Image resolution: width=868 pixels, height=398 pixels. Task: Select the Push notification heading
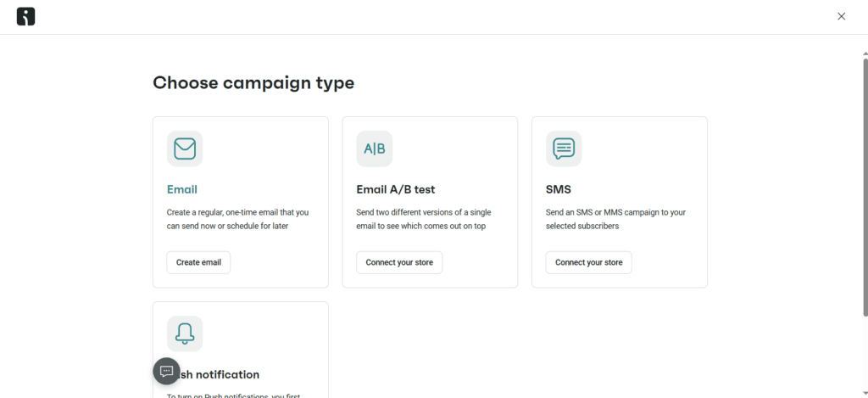pos(219,374)
